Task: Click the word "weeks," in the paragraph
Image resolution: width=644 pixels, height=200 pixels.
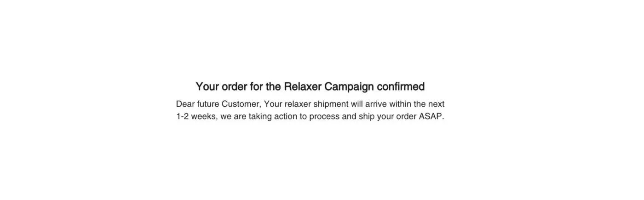Action: point(204,116)
